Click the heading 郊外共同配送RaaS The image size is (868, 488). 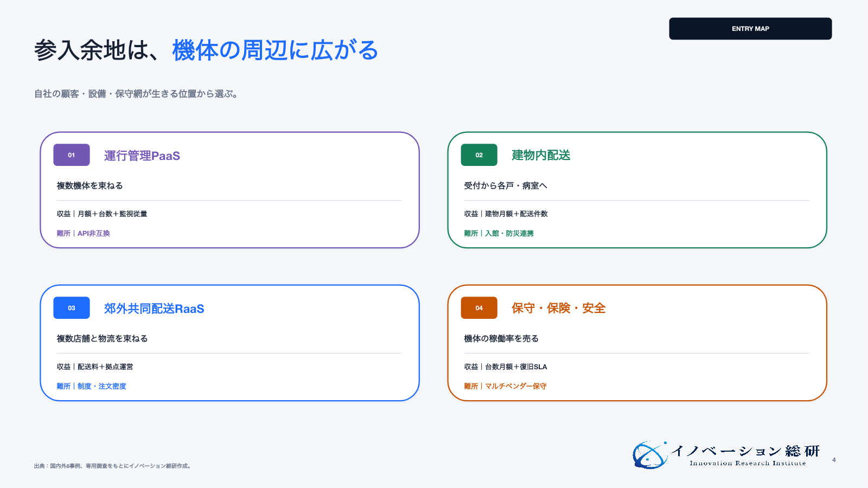click(154, 309)
